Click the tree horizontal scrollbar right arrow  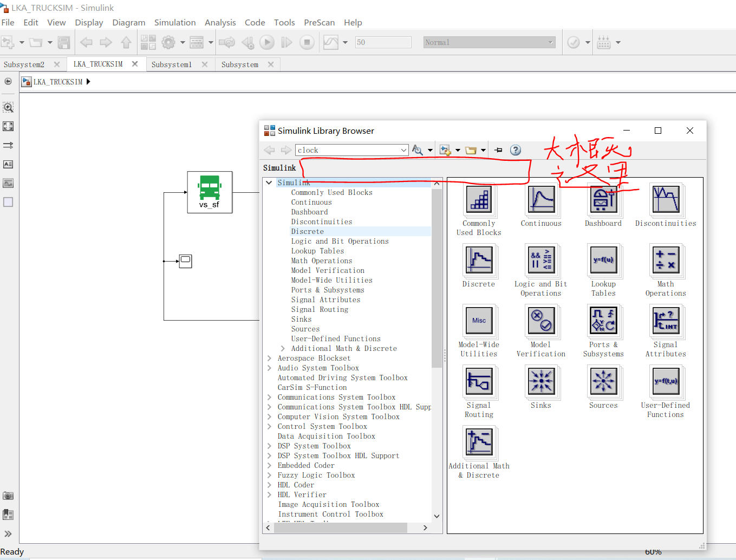tap(425, 528)
